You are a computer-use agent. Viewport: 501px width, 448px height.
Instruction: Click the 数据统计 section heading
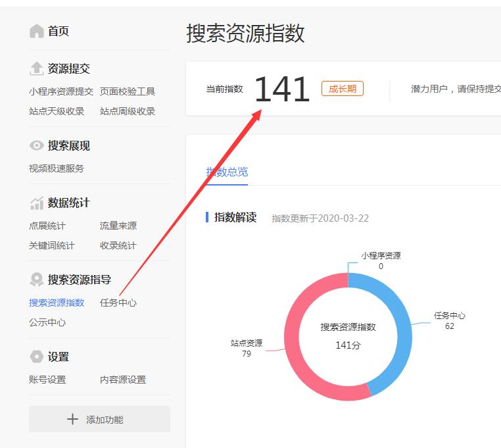coord(69,203)
